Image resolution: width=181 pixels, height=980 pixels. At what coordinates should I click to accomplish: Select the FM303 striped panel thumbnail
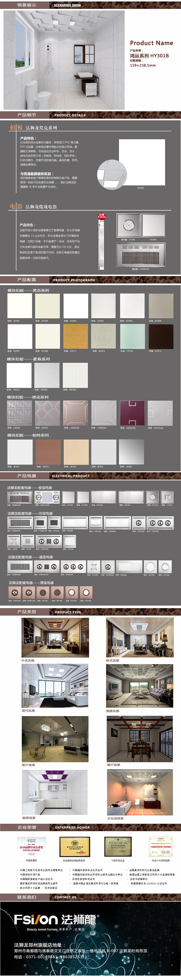click(75, 375)
